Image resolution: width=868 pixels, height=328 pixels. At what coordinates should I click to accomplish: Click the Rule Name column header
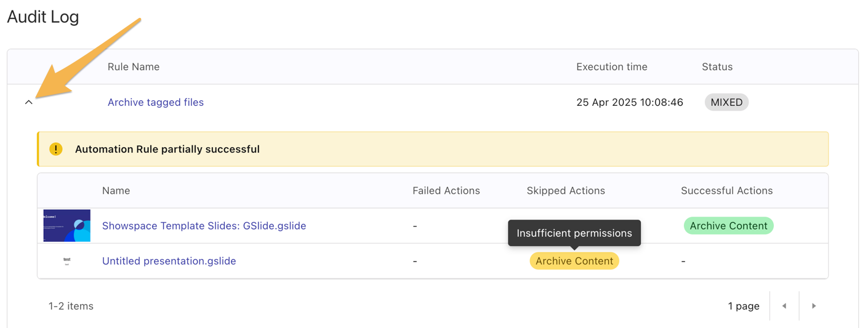[134, 66]
